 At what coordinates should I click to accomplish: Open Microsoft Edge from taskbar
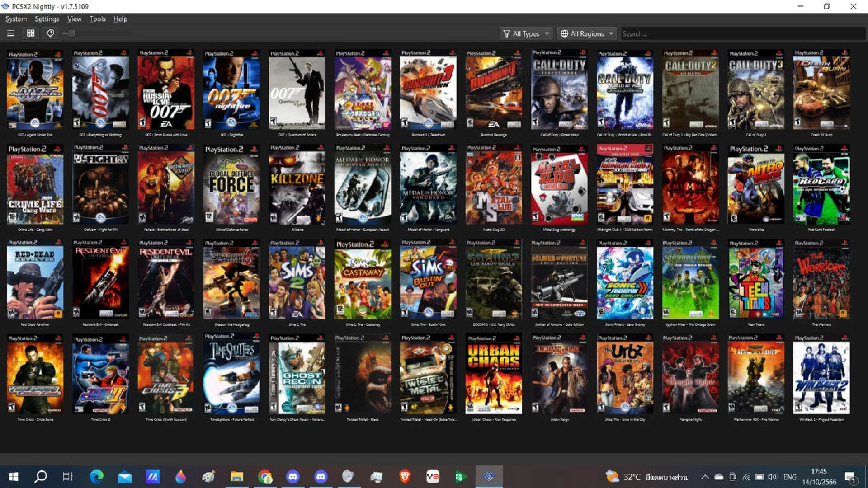tap(96, 476)
